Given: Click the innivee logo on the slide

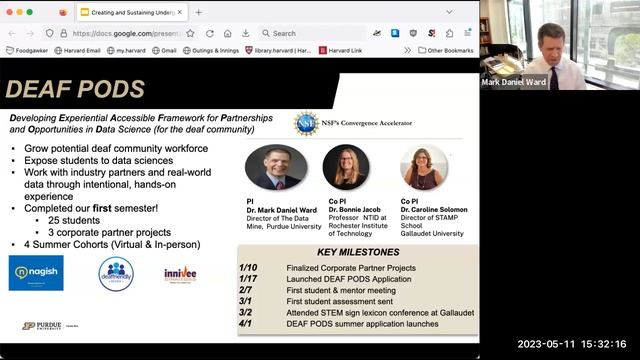Looking at the screenshot, I should (180, 274).
